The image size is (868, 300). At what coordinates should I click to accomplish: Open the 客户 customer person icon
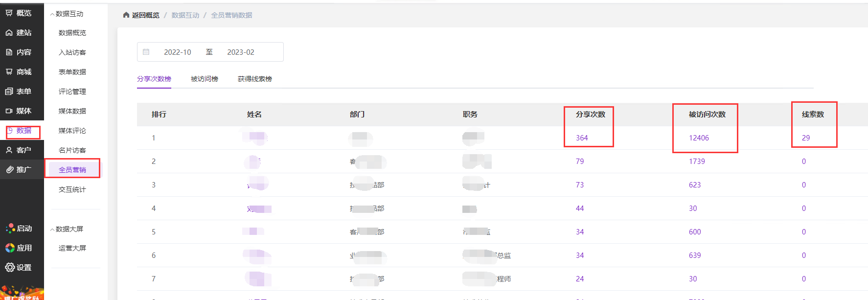(x=9, y=150)
